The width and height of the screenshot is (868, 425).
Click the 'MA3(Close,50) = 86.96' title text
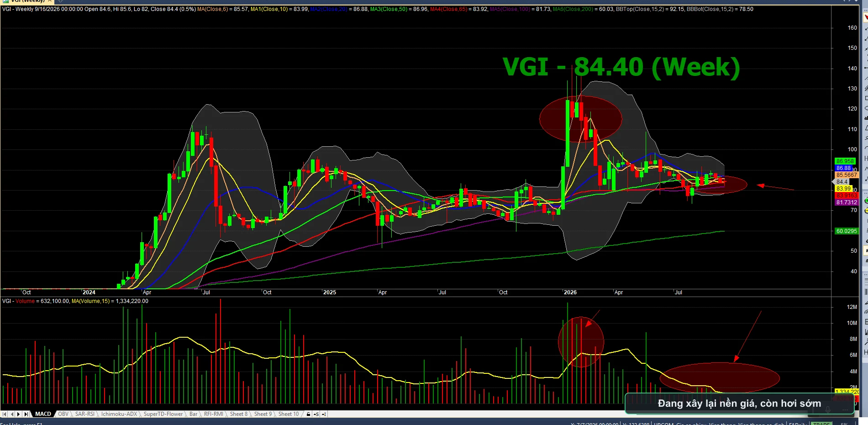pyautogui.click(x=399, y=9)
